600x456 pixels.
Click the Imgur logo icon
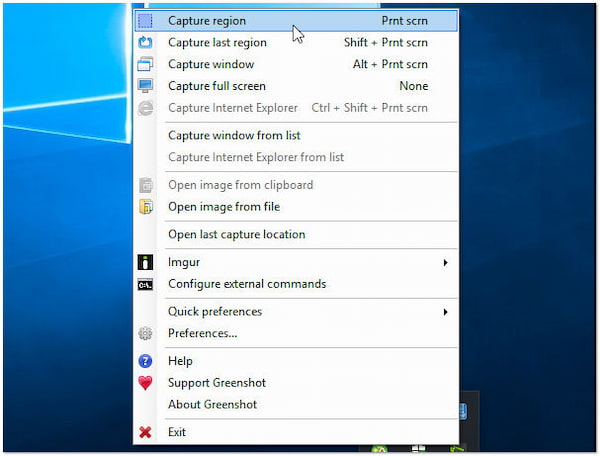click(145, 262)
